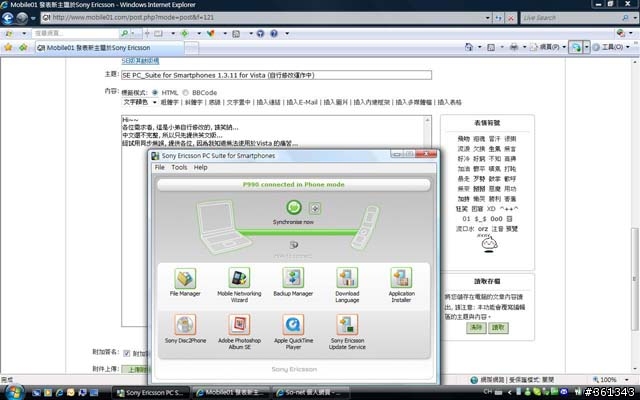Viewport: 640px width, 400px height.
Task: Open Favorites Center star icon
Action: pyautogui.click(x=8, y=47)
